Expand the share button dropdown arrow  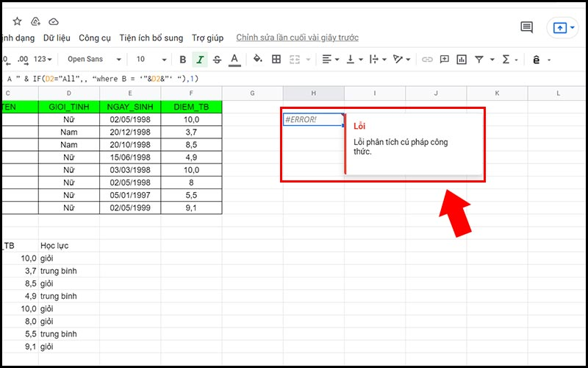pos(573,28)
